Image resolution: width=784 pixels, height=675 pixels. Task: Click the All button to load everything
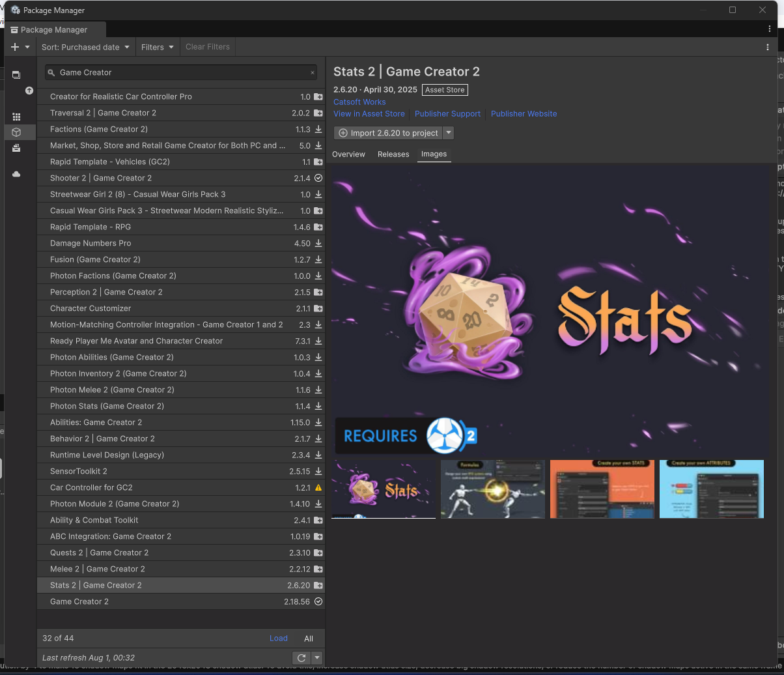[x=309, y=639]
